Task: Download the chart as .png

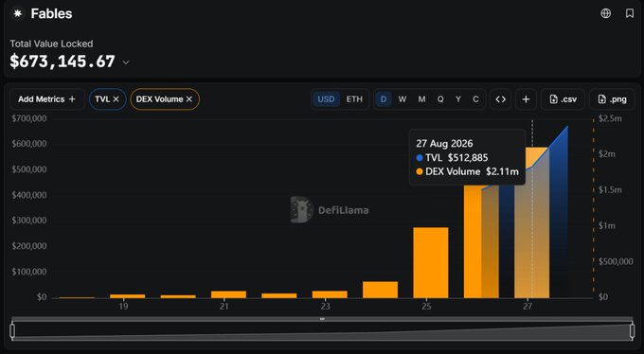Action: pyautogui.click(x=612, y=99)
